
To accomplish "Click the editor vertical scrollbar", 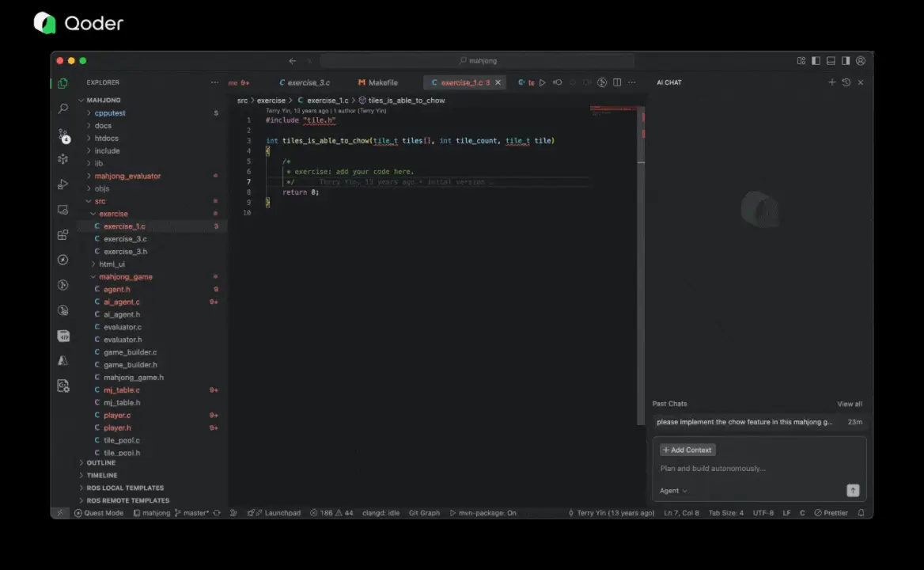I will pyautogui.click(x=641, y=265).
